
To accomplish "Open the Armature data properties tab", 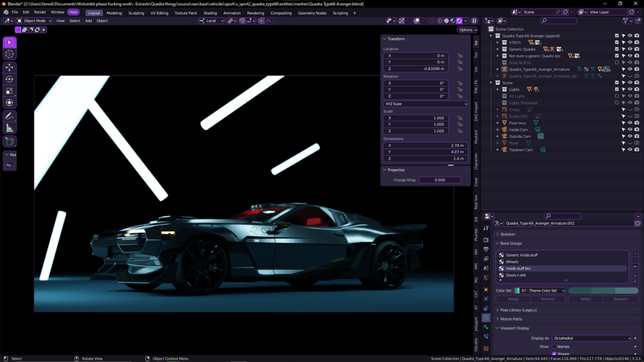I will click(x=487, y=318).
